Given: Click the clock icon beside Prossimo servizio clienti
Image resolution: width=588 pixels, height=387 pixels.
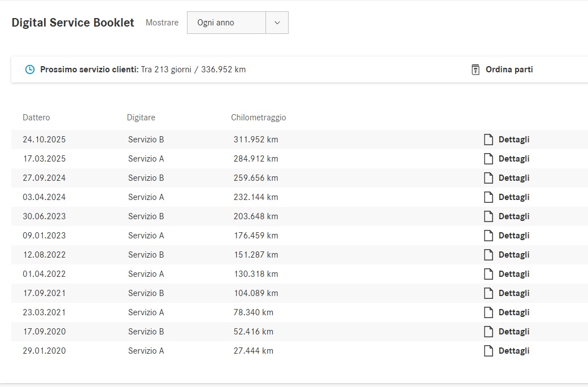Looking at the screenshot, I should (x=30, y=69).
